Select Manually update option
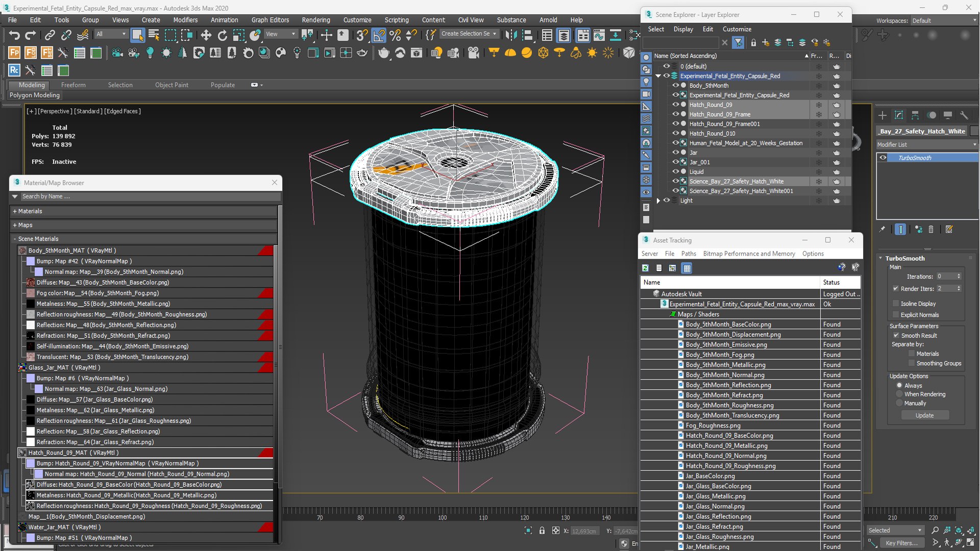The width and height of the screenshot is (980, 551). (900, 403)
